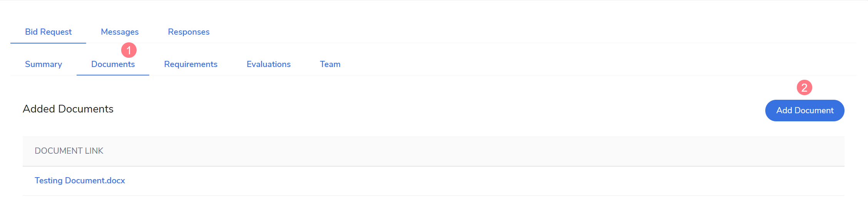Click the underline beneath Bid Request tab

(x=48, y=43)
